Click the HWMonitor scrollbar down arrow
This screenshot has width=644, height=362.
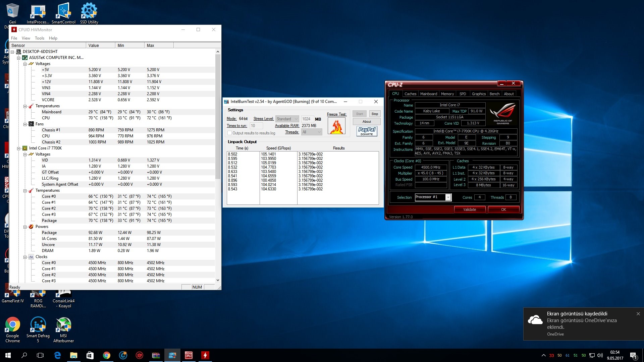[218, 280]
